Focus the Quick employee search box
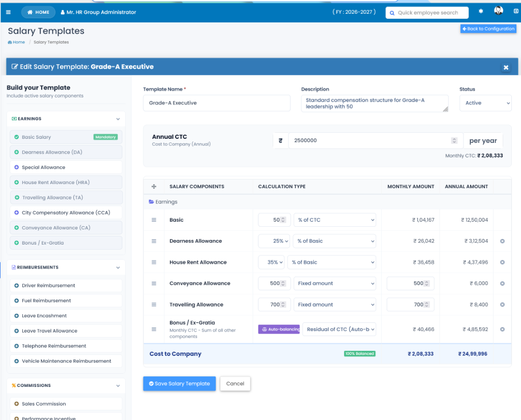This screenshot has width=521, height=420. (427, 13)
